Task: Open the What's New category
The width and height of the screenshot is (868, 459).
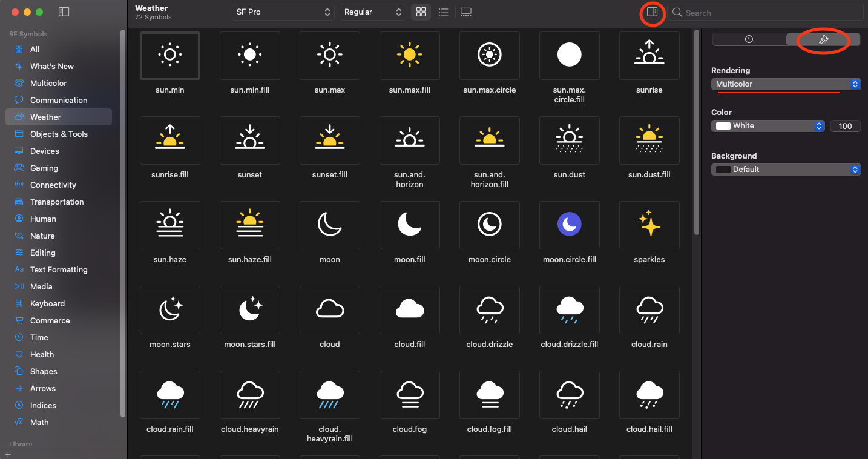Action: point(59,66)
